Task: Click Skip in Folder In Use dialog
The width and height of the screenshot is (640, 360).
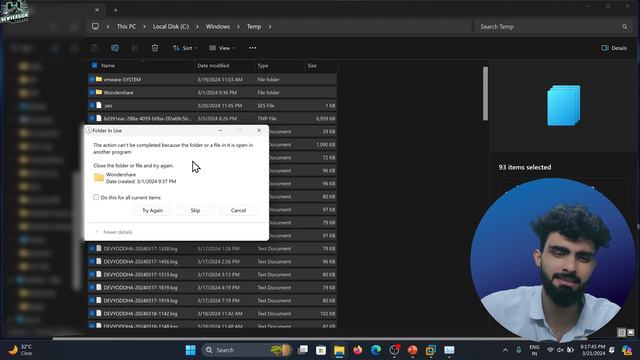Action: tap(195, 210)
